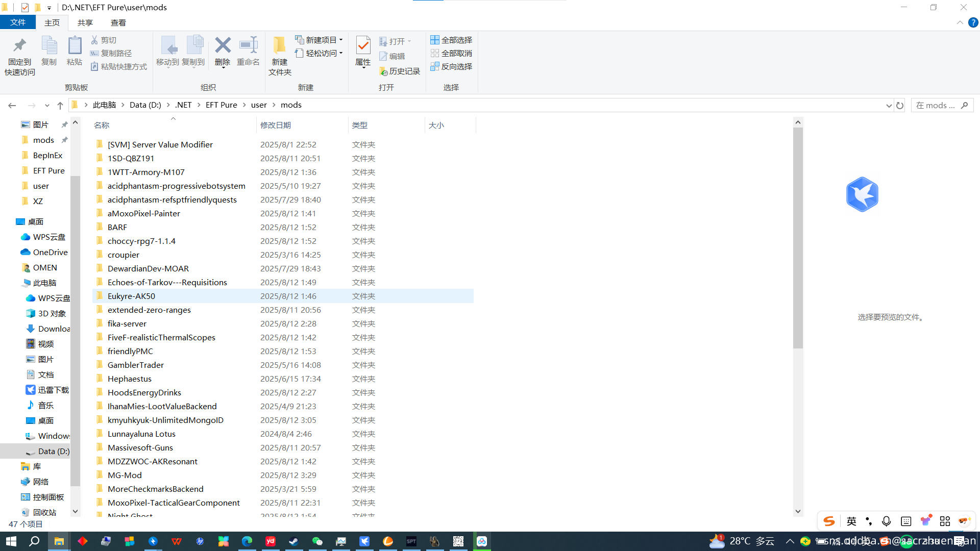Expand the chevron after EFT Pure breadcrumb
This screenshot has width=980, height=551.
pyautogui.click(x=244, y=105)
